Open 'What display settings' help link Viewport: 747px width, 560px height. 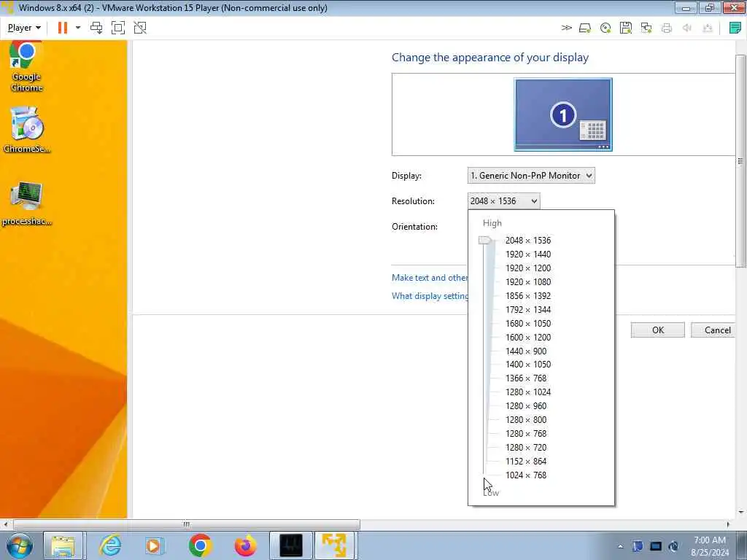430,296
